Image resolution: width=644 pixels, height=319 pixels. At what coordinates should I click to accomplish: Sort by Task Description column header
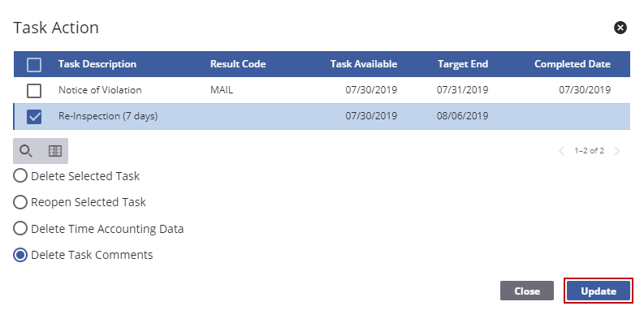click(97, 64)
